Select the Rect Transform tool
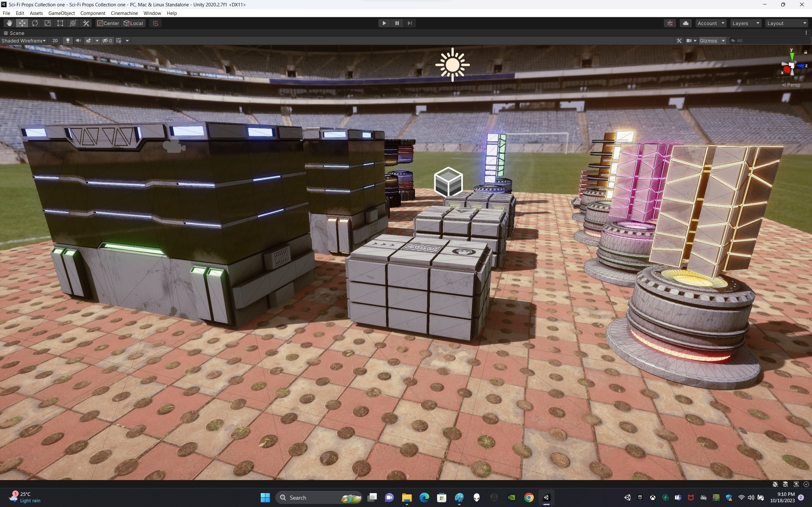 [x=60, y=23]
